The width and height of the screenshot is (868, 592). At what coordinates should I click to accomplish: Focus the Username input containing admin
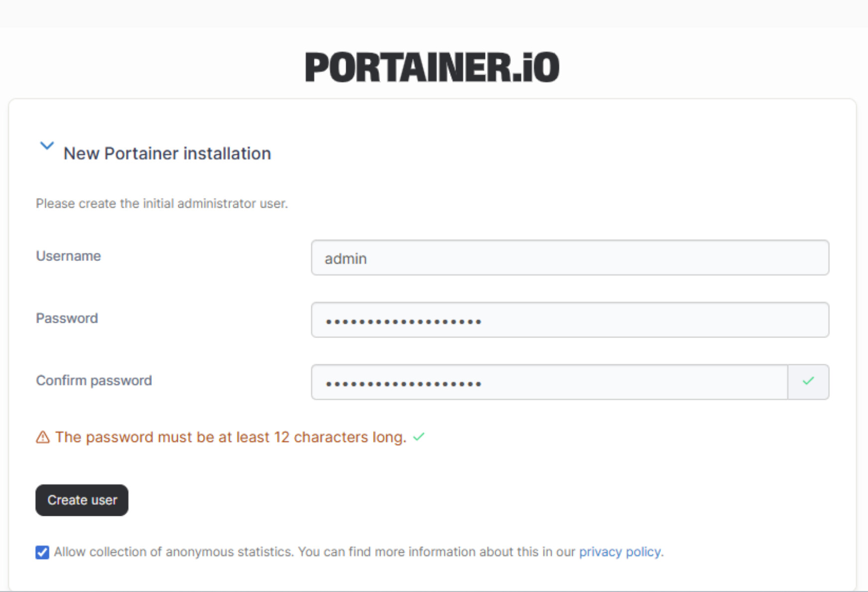(x=570, y=257)
